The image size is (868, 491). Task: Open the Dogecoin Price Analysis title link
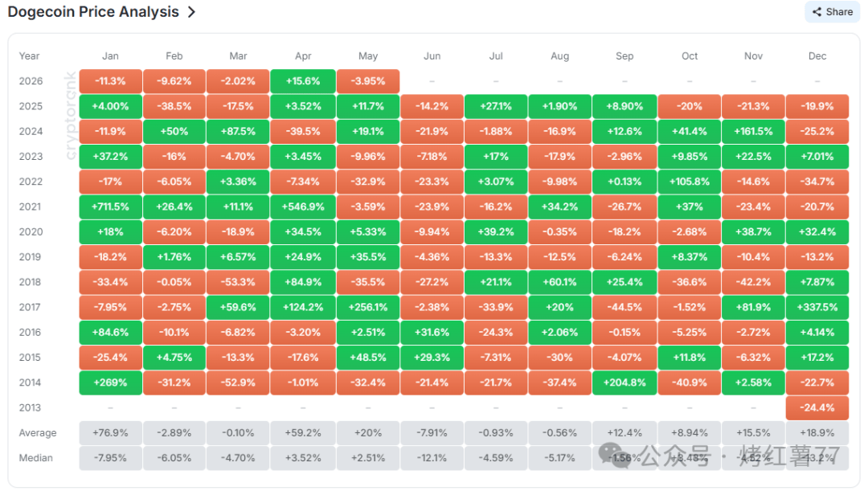tap(93, 11)
